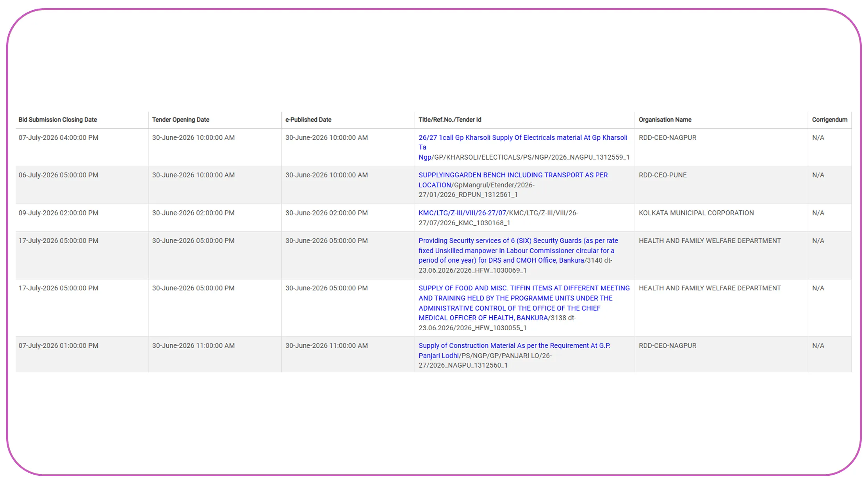The image size is (868, 484).
Task: Click RDD-CEO-NAGPUR in the Kharsoli row
Action: click(x=667, y=137)
